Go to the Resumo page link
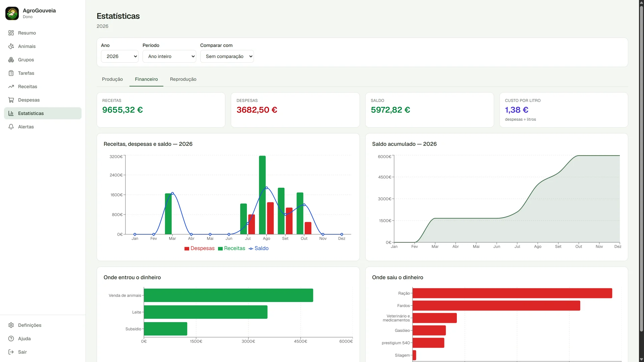 (x=43, y=33)
